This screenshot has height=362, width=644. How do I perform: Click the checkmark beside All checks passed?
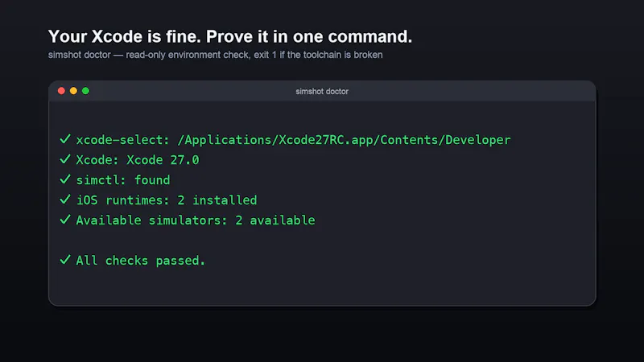65,260
